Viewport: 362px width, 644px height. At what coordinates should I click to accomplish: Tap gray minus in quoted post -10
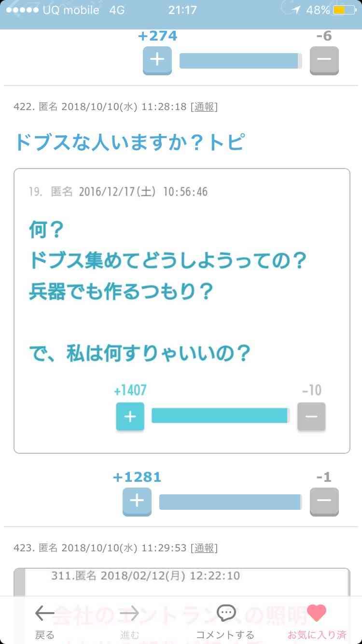[x=311, y=416]
